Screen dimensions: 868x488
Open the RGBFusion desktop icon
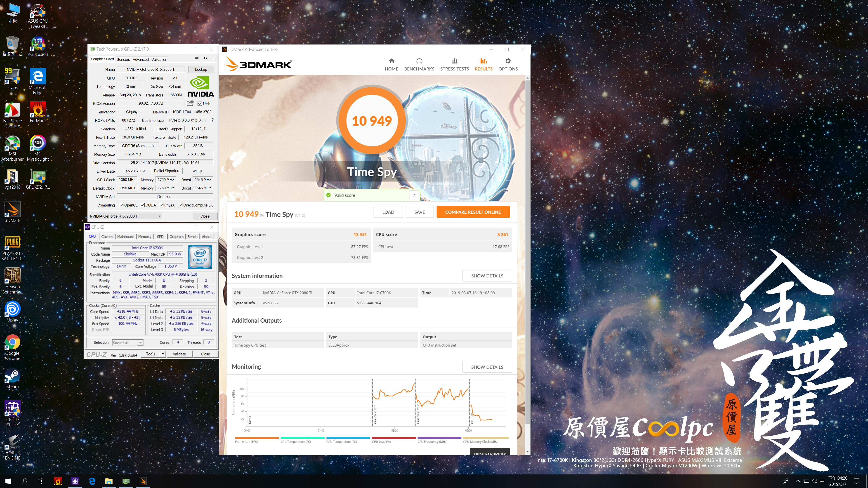pyautogui.click(x=37, y=47)
